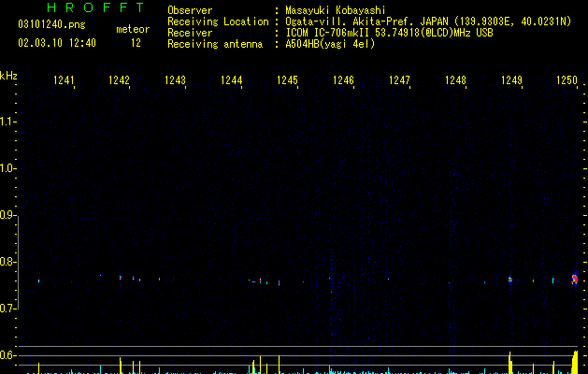This screenshot has height=374, width=588.
Task: Click the tall yellow power bar at 1249
Action: coord(510,363)
